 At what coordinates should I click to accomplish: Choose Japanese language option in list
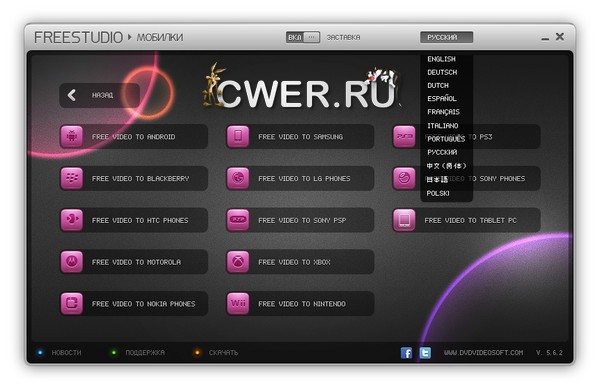tap(437, 179)
